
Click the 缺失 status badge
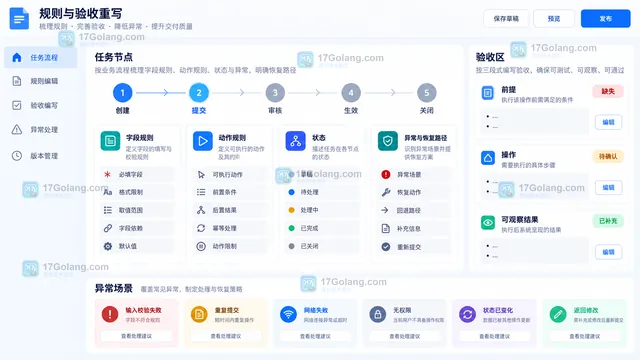coord(608,91)
